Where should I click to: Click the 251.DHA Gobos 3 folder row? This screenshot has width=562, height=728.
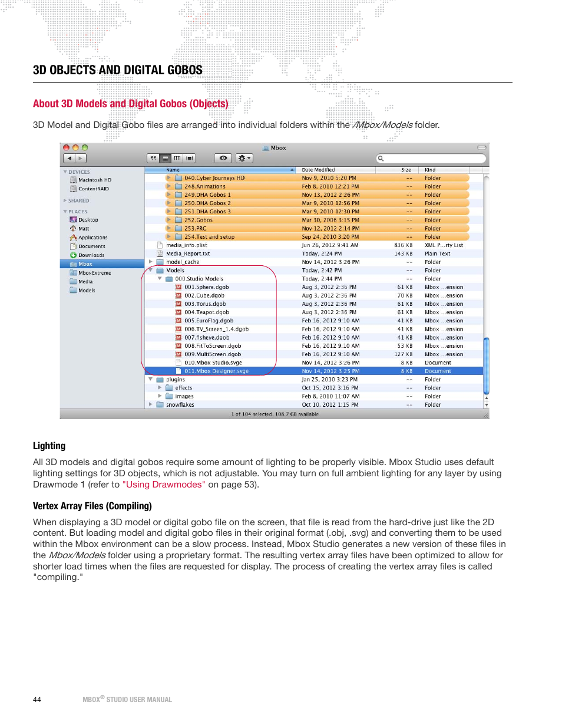click(317, 212)
